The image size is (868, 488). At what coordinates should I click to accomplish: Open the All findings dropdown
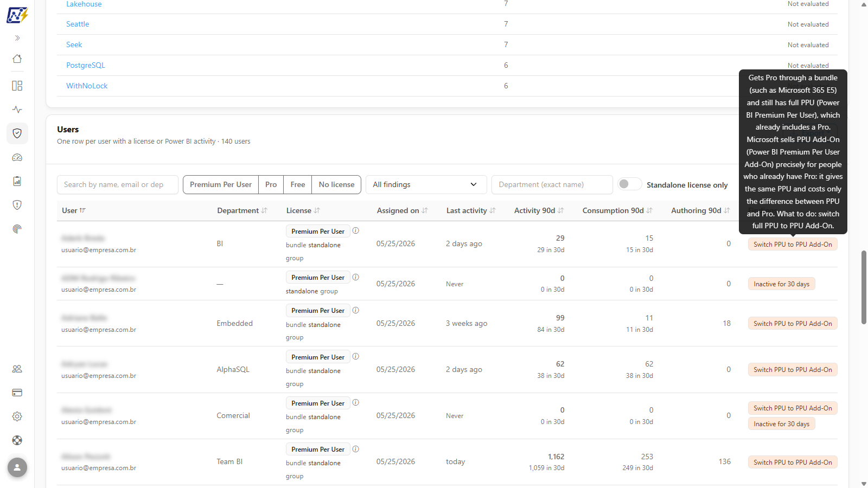pyautogui.click(x=426, y=184)
